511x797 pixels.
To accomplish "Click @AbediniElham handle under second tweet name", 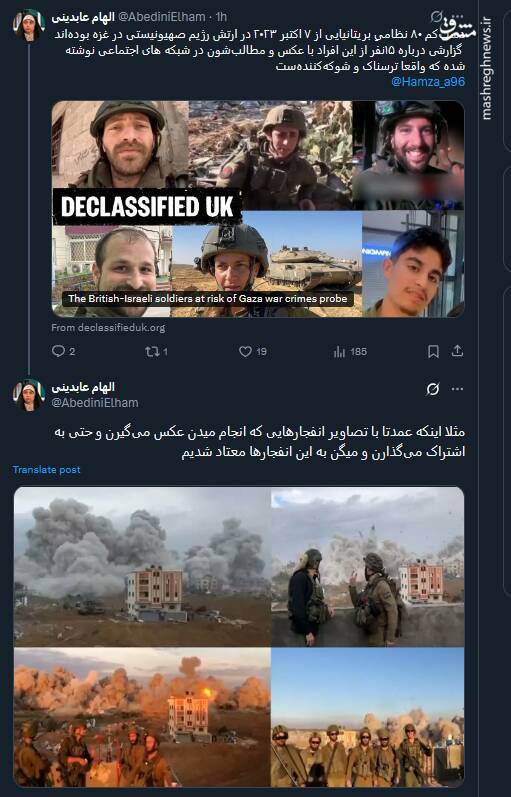I will [95, 403].
